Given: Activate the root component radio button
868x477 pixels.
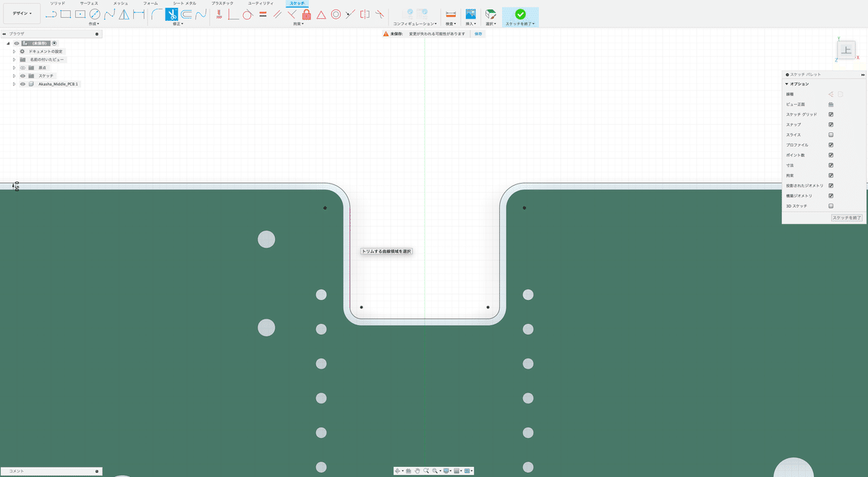Looking at the screenshot, I should 54,43.
